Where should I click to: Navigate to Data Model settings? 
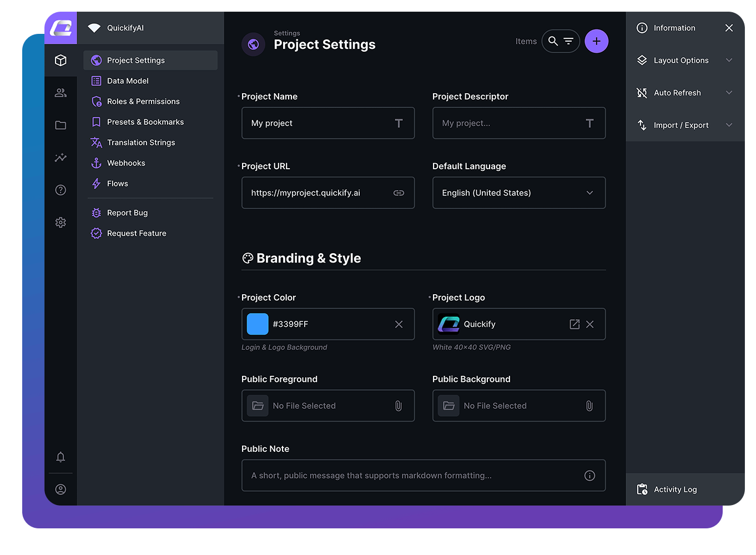[128, 81]
